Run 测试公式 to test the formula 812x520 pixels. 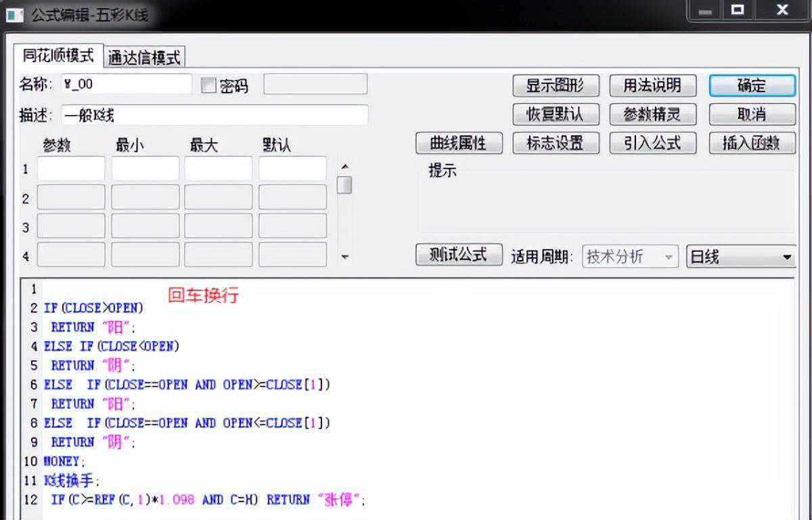[458, 255]
